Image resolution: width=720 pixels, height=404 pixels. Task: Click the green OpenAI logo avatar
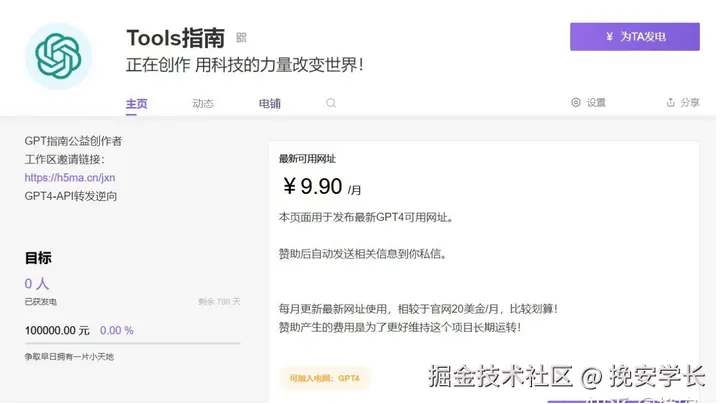(58, 56)
